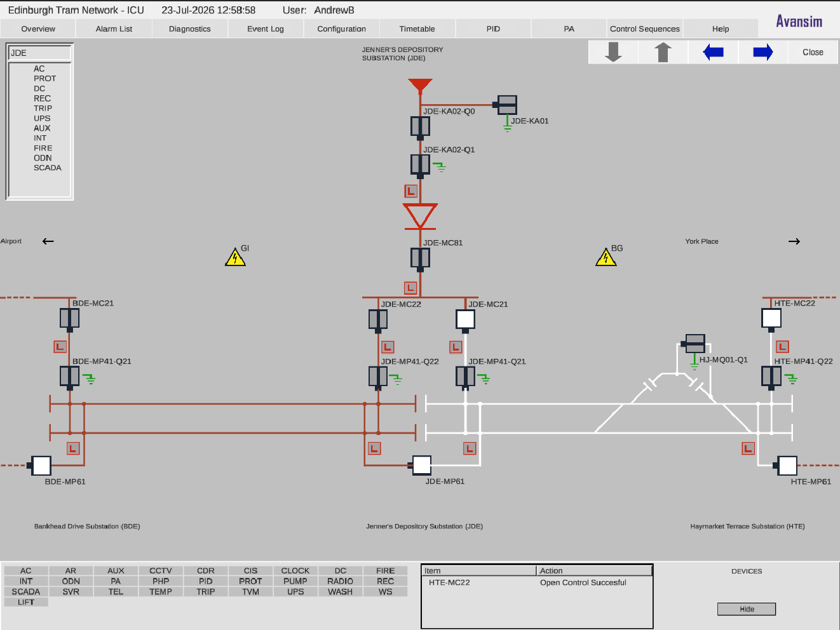This screenshot has width=840, height=630.
Task: Open the Configuration menu
Action: click(341, 29)
